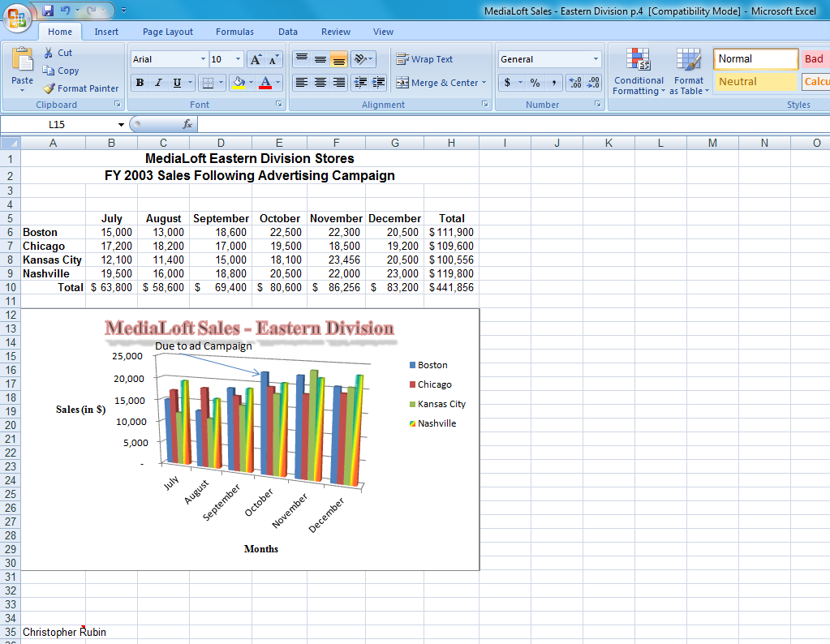Enable Wrap Text
The image size is (830, 644).
point(424,59)
